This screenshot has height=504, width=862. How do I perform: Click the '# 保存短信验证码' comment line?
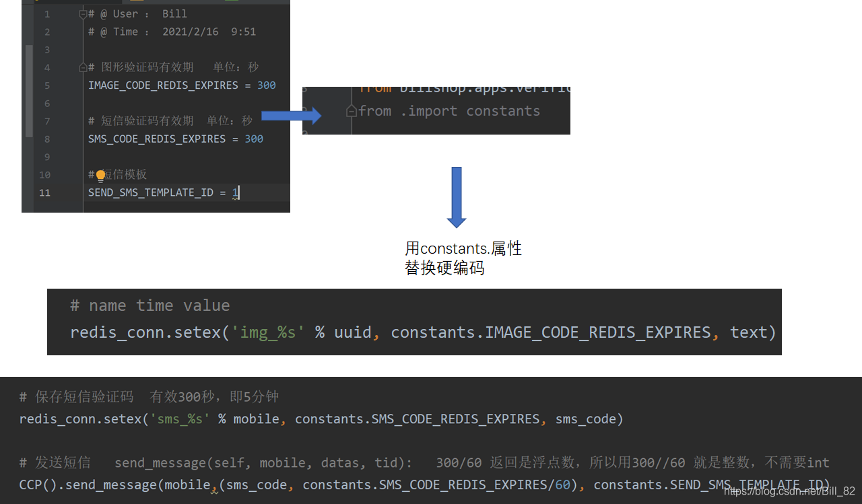point(149,397)
